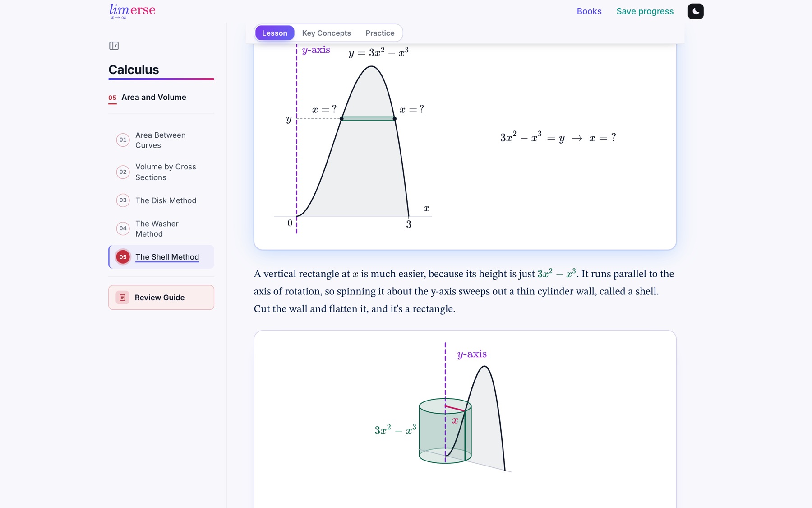Switch to the Key Concepts tab
This screenshot has width=812, height=508.
point(326,33)
